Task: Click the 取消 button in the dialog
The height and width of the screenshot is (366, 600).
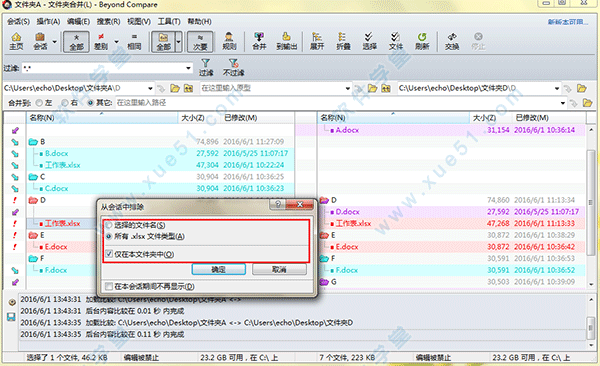Action: pos(279,270)
